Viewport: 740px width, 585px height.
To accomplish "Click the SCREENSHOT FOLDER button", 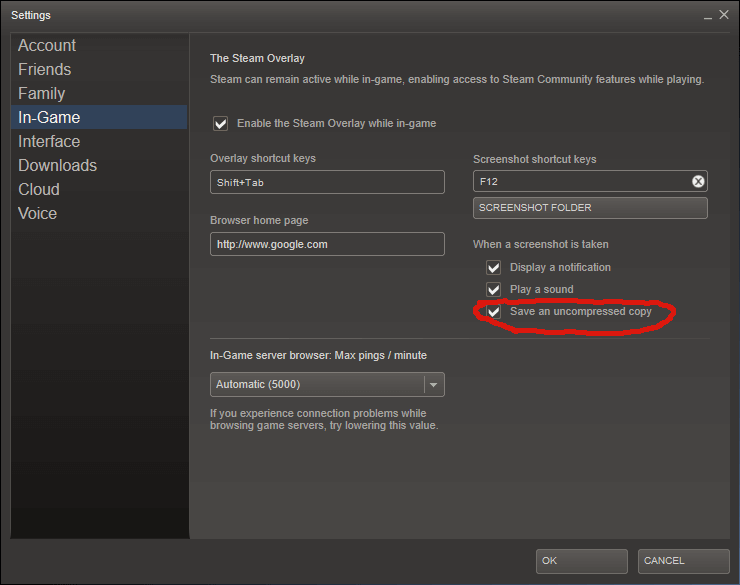I will [590, 208].
